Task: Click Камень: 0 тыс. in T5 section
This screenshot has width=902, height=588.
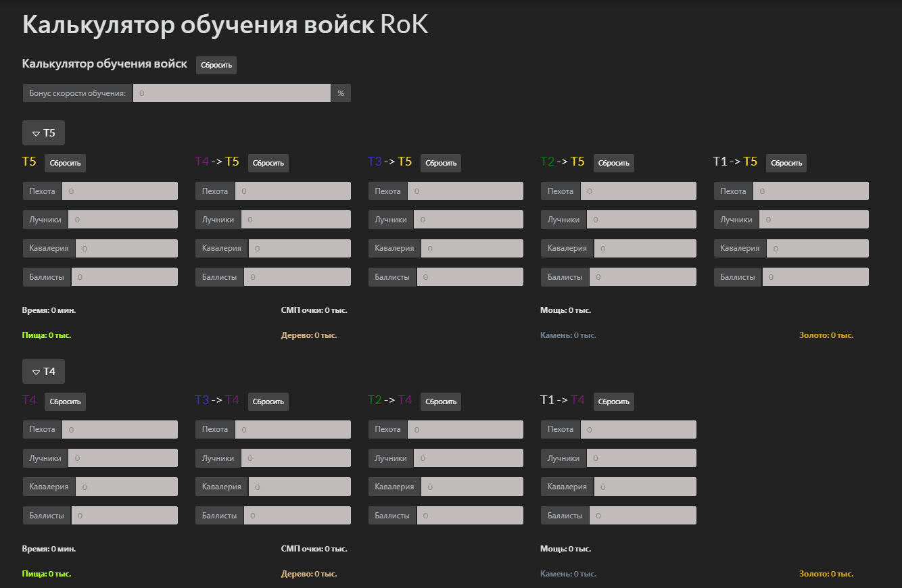Action: click(x=569, y=335)
